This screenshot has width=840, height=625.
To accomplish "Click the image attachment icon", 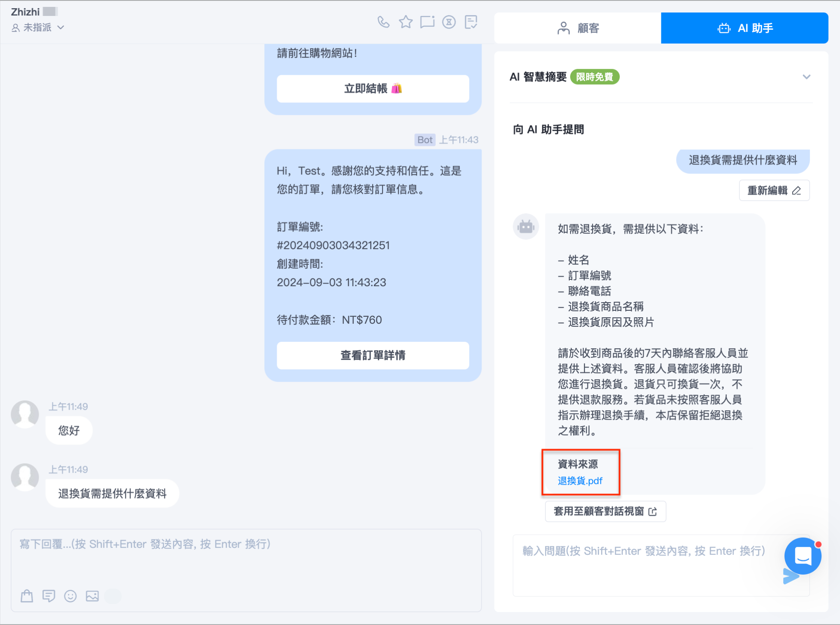I will tap(92, 596).
